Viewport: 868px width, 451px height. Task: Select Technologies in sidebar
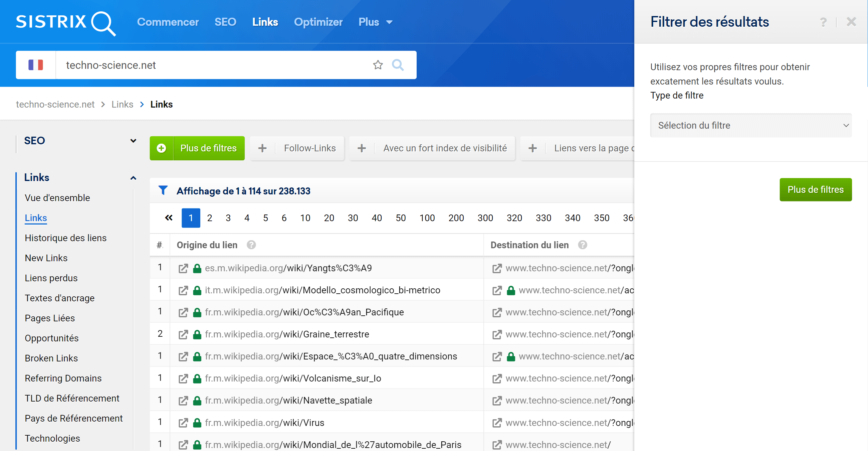(52, 438)
